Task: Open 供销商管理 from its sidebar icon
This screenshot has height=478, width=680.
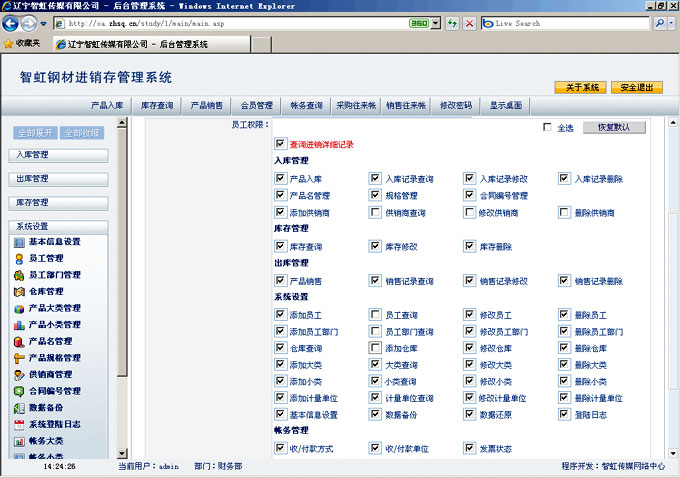Action: point(20,374)
